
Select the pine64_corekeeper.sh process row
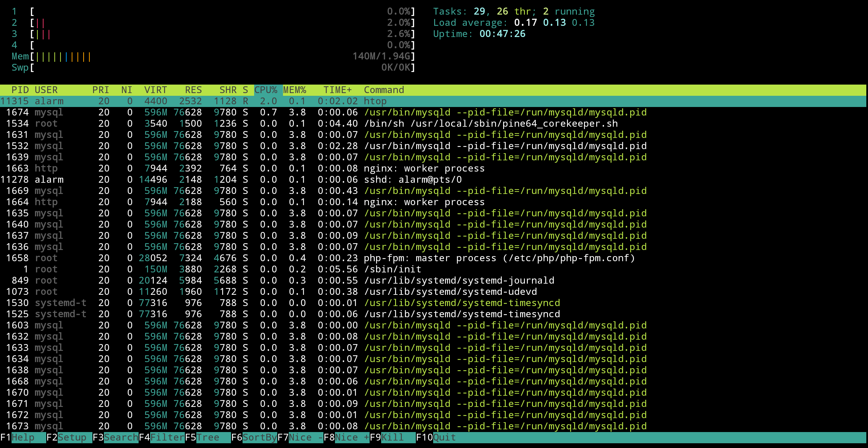pos(491,124)
